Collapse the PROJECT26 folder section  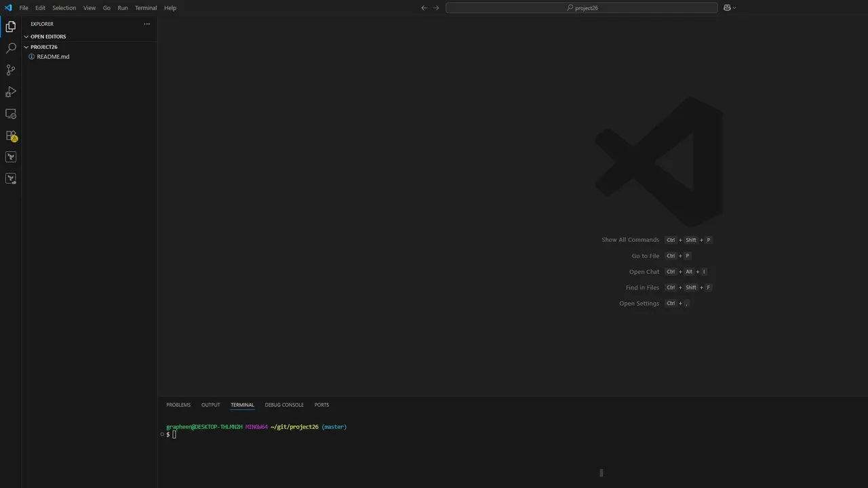click(43, 47)
